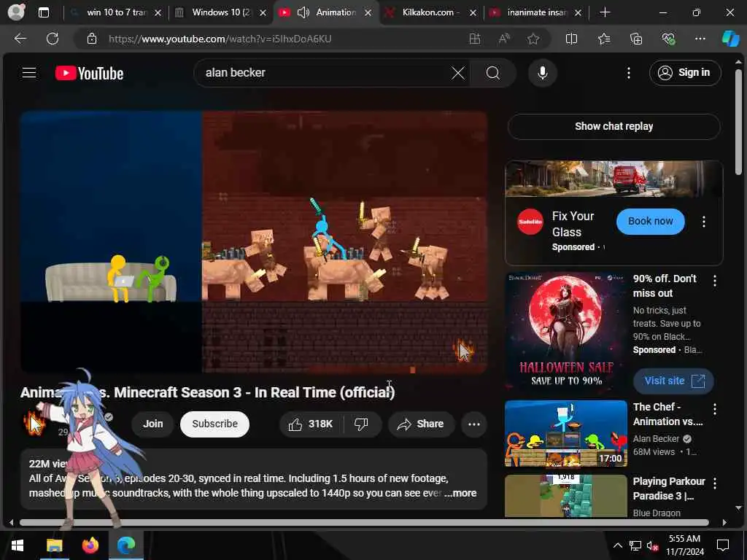
Task: Open a new browser tab
Action: pyautogui.click(x=605, y=12)
